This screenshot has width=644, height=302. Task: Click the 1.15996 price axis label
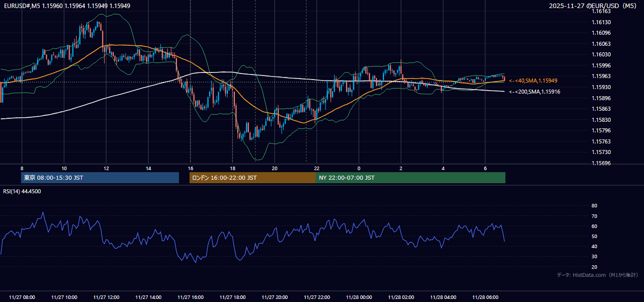(x=601, y=65)
